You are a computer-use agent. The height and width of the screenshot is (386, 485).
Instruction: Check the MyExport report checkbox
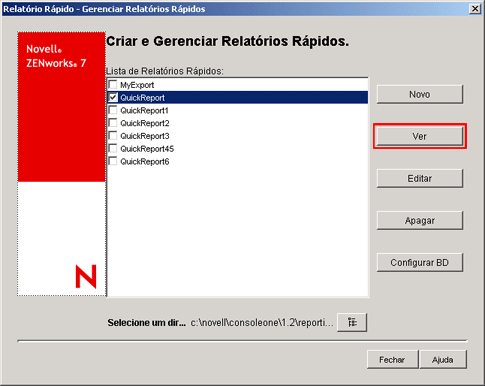[113, 84]
